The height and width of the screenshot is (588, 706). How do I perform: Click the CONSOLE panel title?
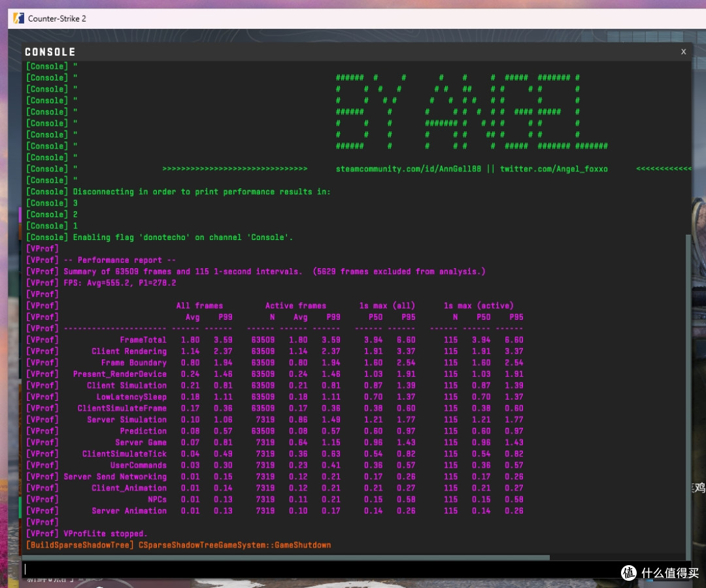[x=50, y=52]
